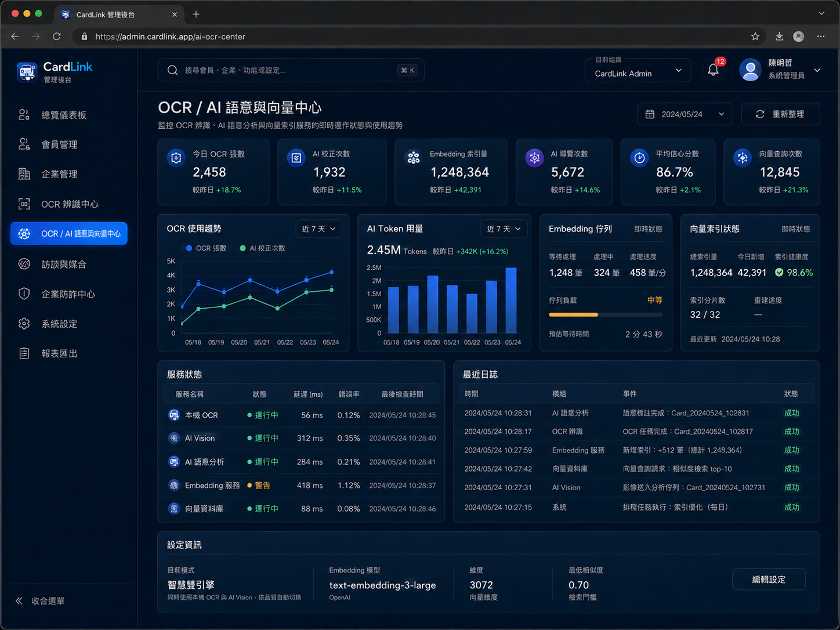The height and width of the screenshot is (630, 840).
Task: Click the Embedding 服務 service icon
Action: point(173,486)
